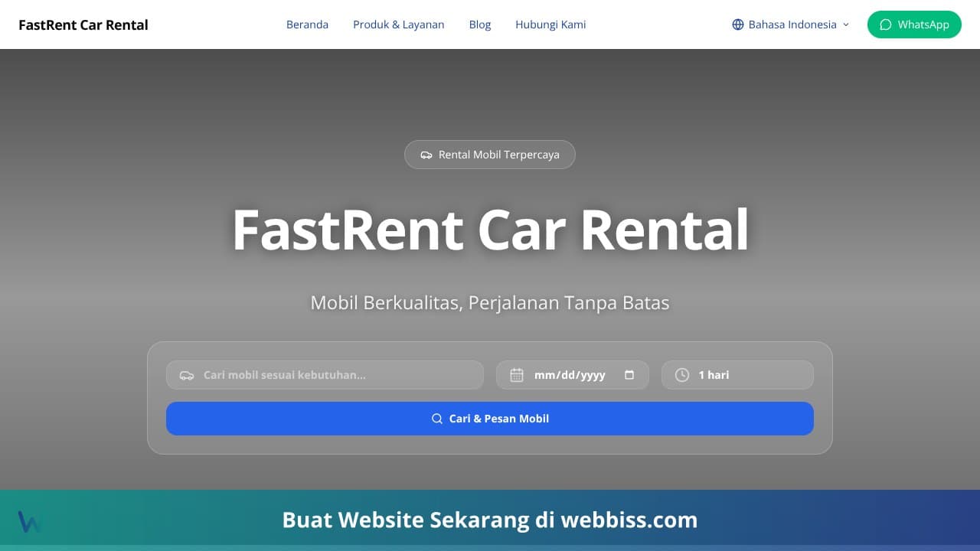The image size is (980, 551).
Task: Click the Webbiss W logo icon
Action: point(30,521)
